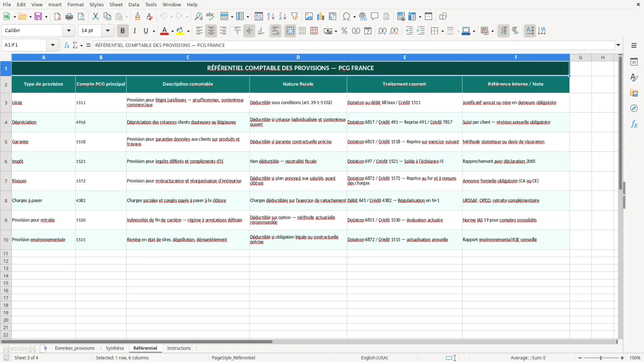
Task: Toggle Left-to-Right text direction
Action: point(503,31)
